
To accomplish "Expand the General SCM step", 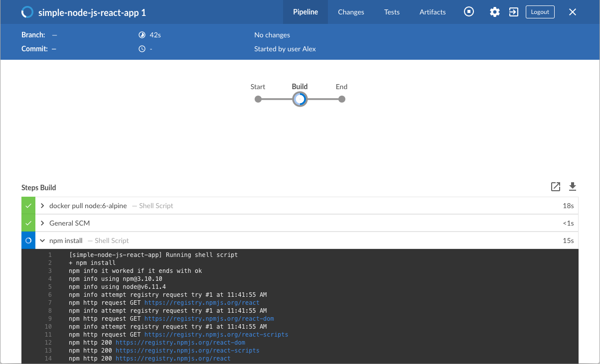I will coord(43,223).
